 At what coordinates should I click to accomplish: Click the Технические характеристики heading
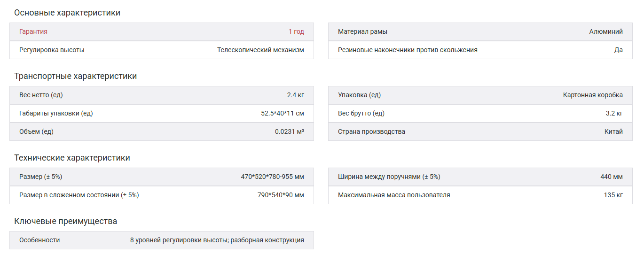(72, 158)
